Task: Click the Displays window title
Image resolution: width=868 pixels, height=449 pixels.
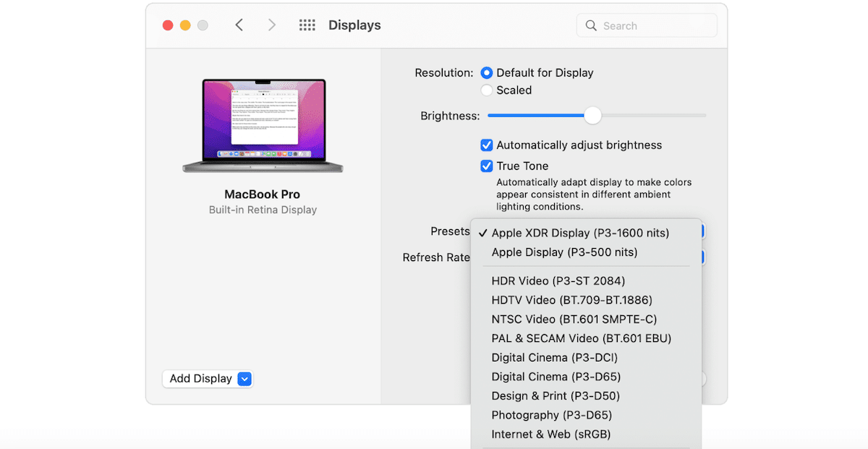Action: point(354,25)
